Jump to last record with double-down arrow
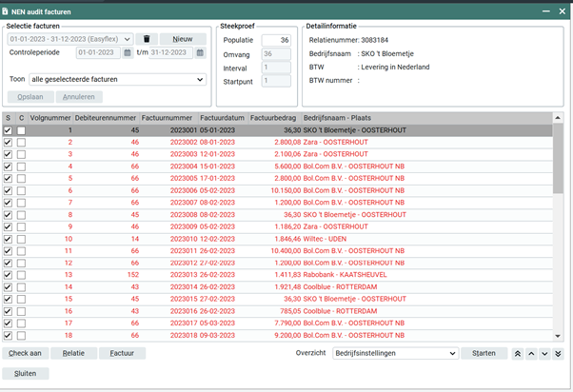This screenshot has width=573, height=392. click(558, 353)
